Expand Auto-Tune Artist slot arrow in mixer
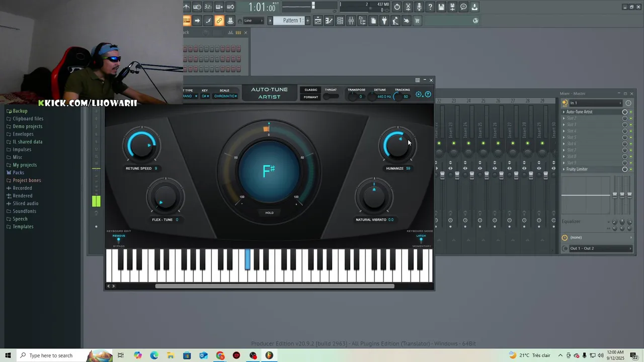The image size is (644, 362). point(563,112)
